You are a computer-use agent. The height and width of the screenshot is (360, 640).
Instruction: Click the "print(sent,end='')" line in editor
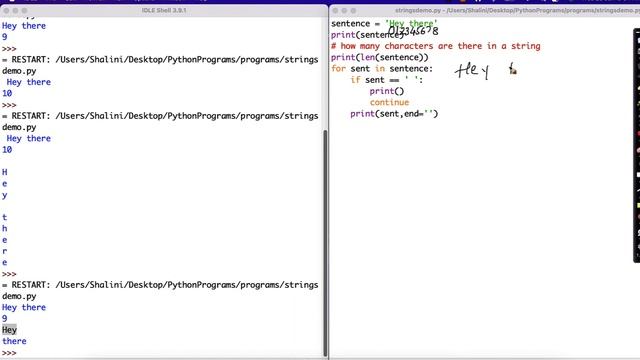pos(394,114)
